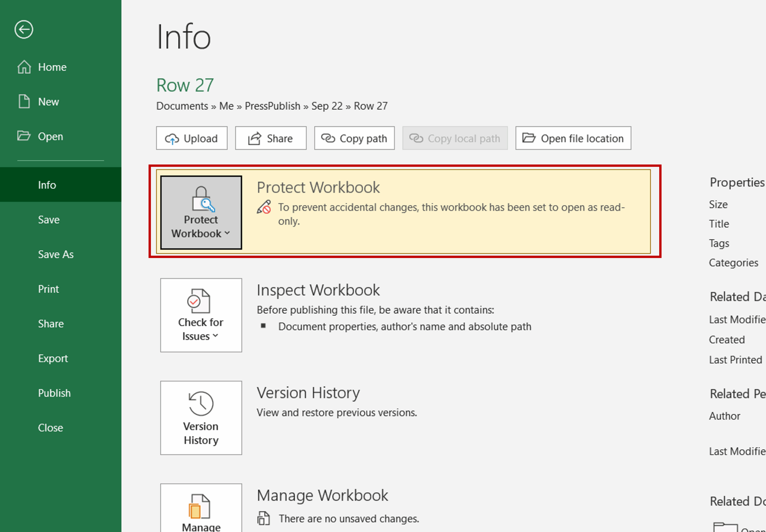
Task: Go to the Print menu item
Action: click(x=48, y=289)
